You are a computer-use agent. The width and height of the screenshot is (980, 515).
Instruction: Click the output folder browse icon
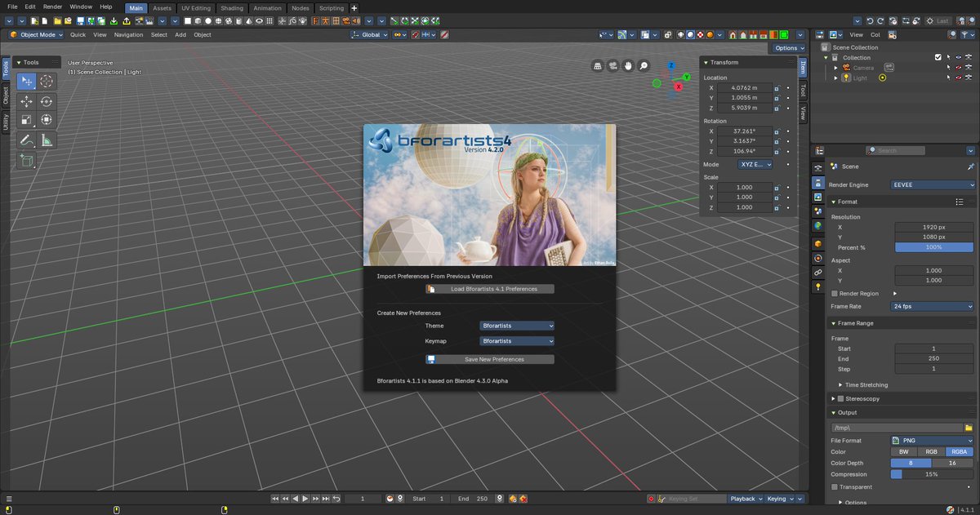tap(969, 428)
